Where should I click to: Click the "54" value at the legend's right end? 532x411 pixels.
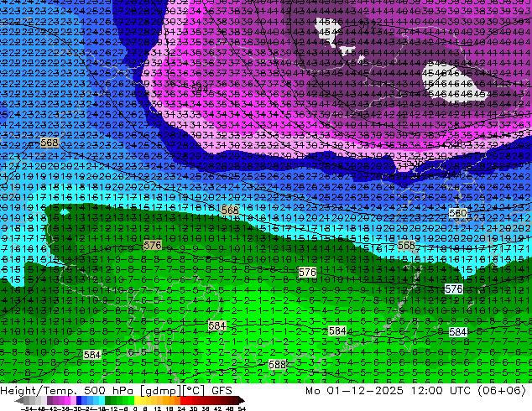(x=242, y=408)
